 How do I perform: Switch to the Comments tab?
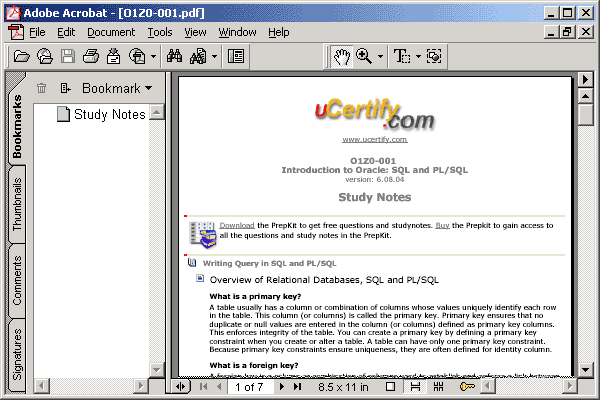click(x=17, y=281)
